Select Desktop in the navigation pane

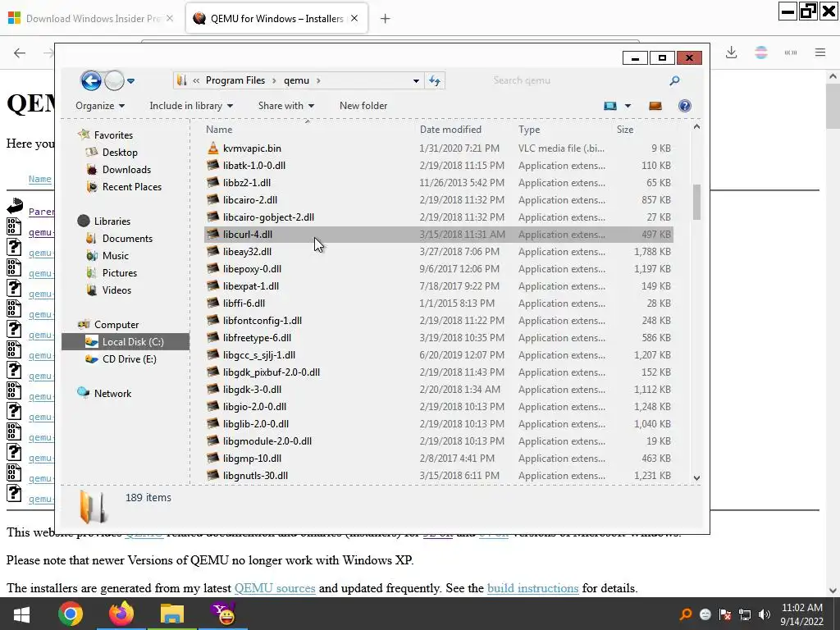click(120, 152)
